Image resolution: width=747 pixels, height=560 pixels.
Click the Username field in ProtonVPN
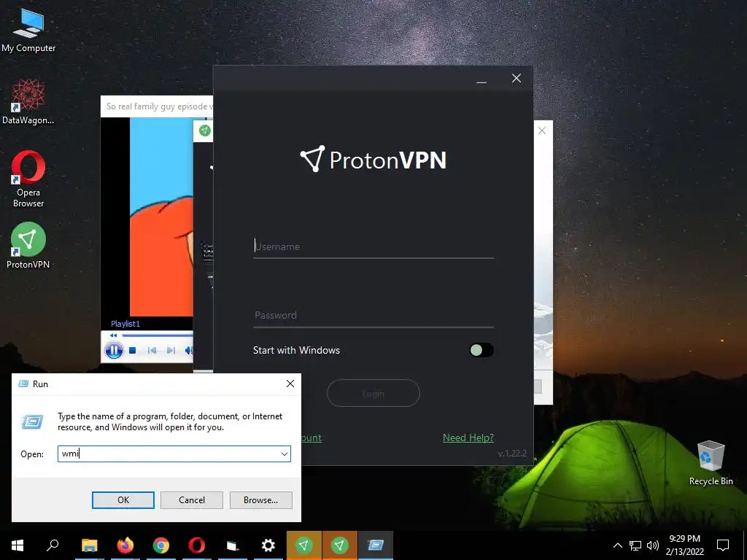pyautogui.click(x=373, y=246)
